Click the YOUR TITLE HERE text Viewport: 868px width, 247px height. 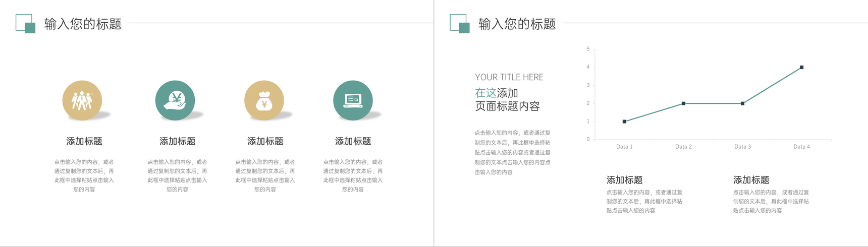(x=509, y=77)
